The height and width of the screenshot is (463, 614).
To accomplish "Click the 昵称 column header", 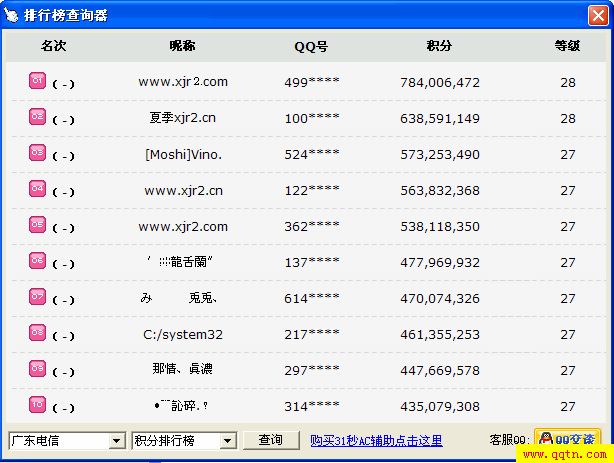I will [x=182, y=46].
